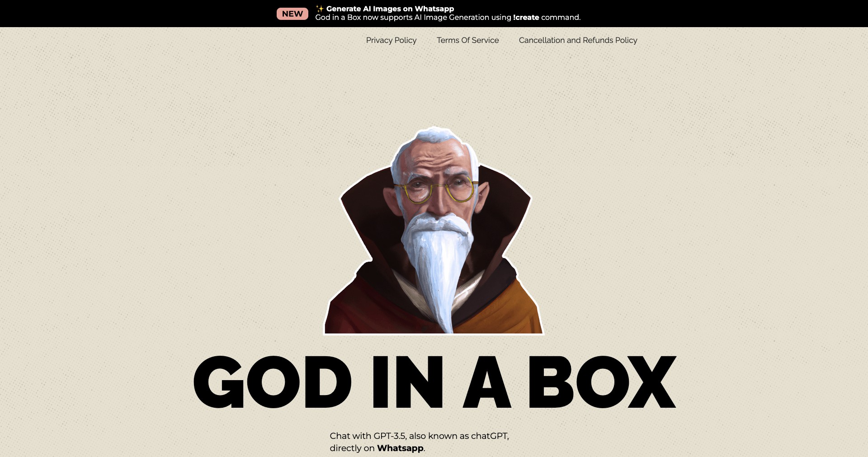Screen dimensions: 868x457
Task: Open the Terms Of Service link
Action: [467, 40]
